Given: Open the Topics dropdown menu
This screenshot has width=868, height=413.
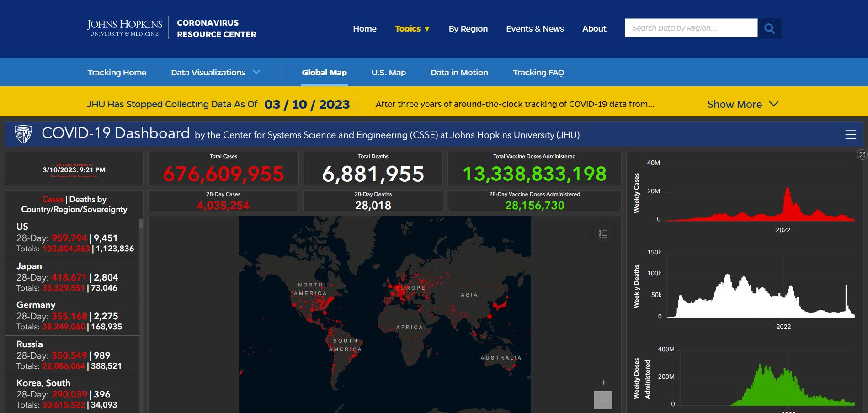Looking at the screenshot, I should click(412, 29).
